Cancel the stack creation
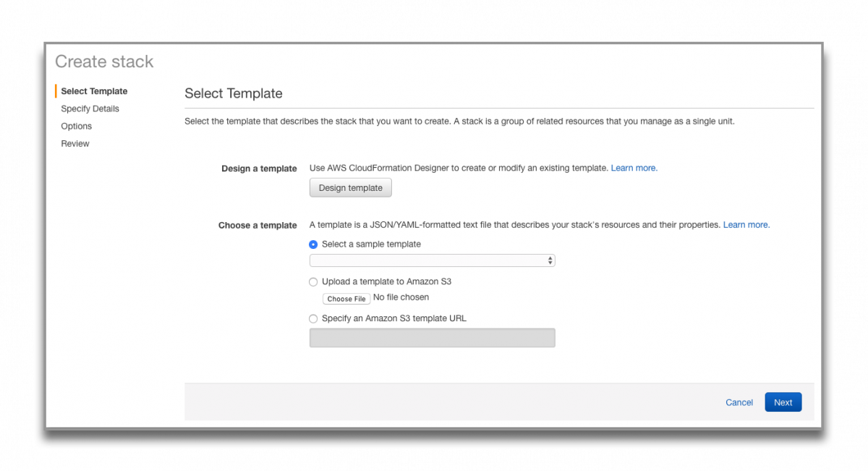 pyautogui.click(x=739, y=402)
